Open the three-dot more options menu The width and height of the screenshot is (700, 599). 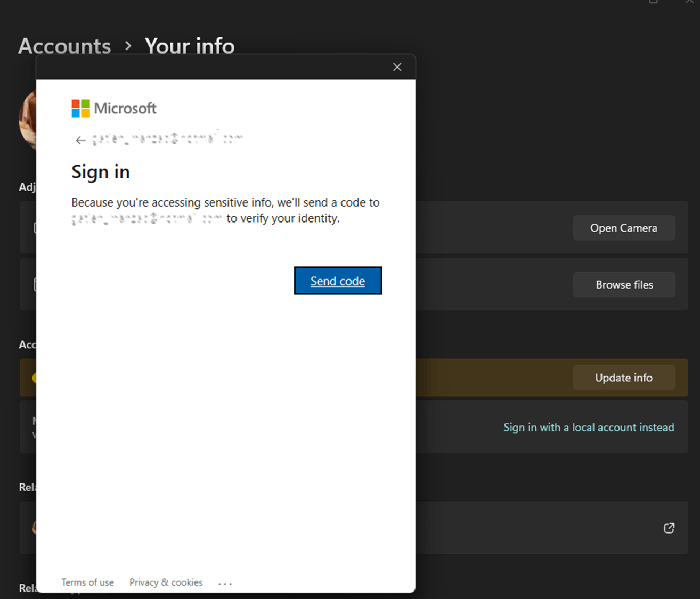225,584
